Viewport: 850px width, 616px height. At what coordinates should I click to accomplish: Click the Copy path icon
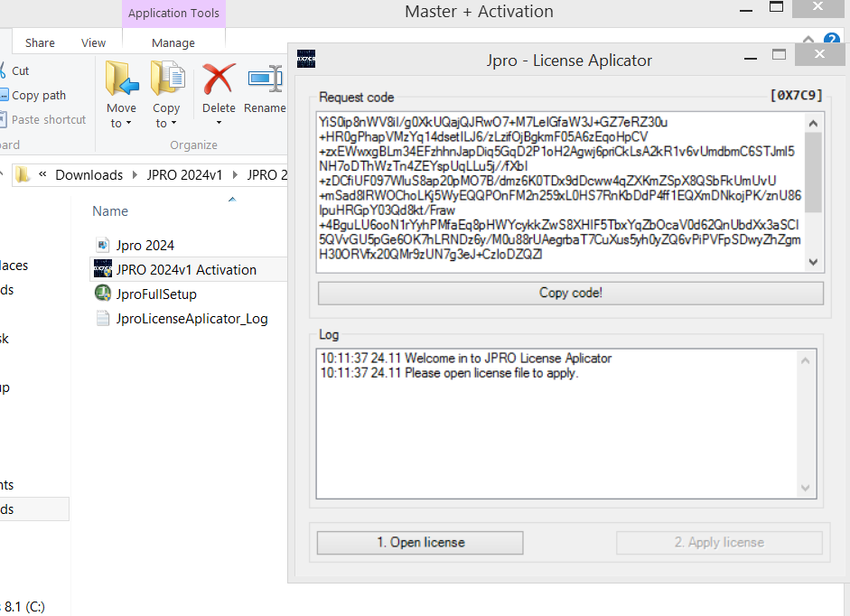tap(4, 95)
